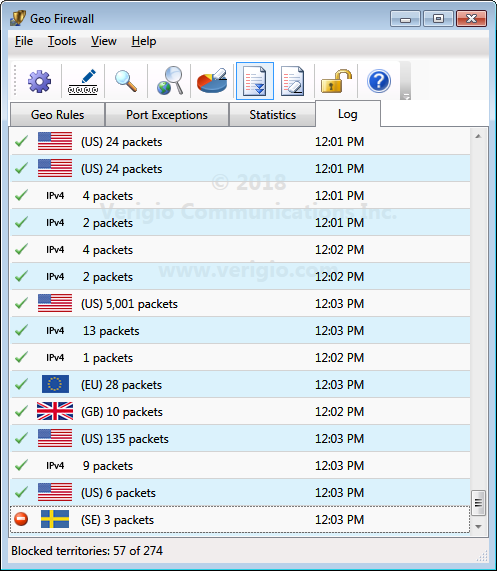Click the clear log eraser document icon

[x=293, y=80]
